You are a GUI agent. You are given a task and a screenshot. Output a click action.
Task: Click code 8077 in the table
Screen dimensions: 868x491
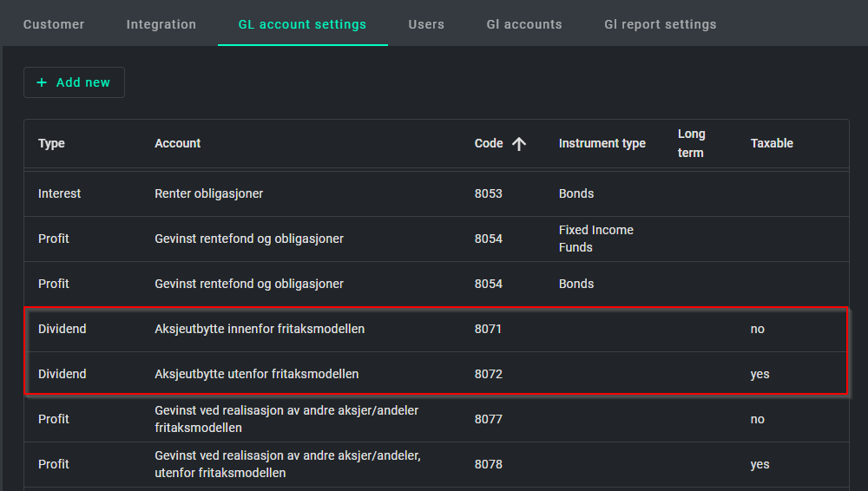pyautogui.click(x=488, y=419)
